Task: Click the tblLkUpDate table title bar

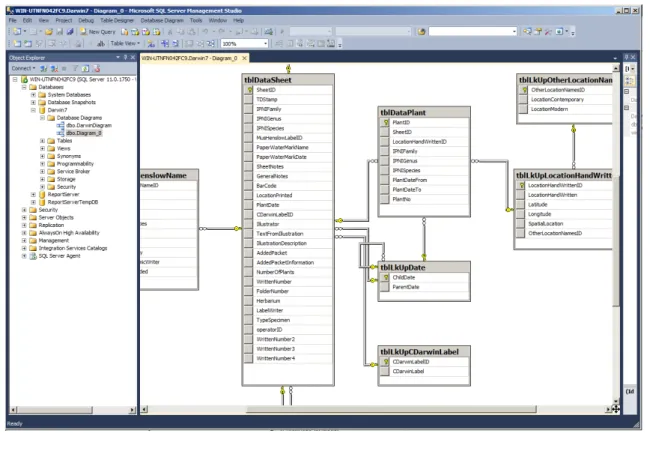Action: click(x=424, y=267)
